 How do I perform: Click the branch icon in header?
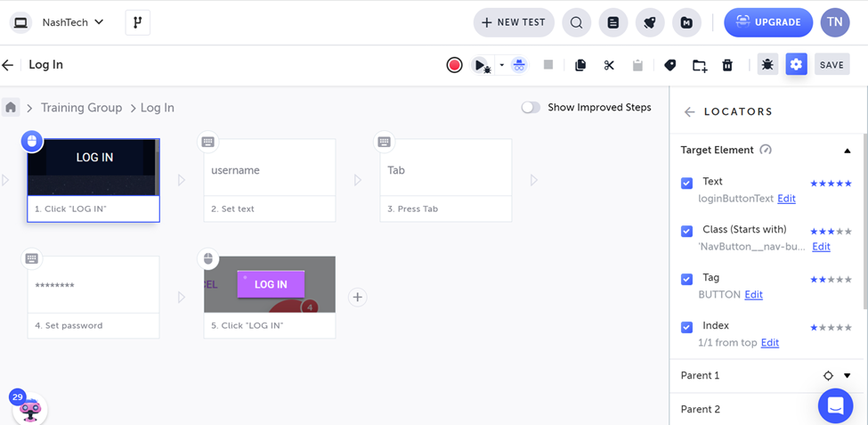click(x=137, y=22)
